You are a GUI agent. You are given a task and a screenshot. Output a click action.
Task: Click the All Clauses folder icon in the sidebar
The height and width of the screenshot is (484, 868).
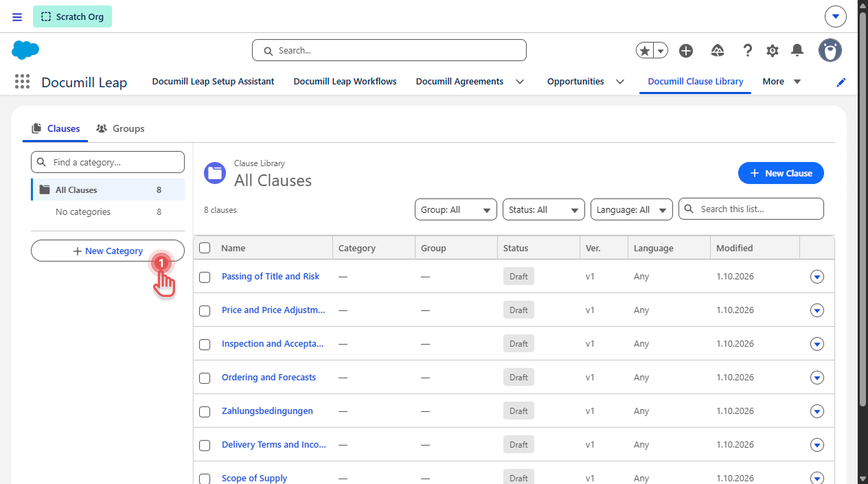click(45, 189)
